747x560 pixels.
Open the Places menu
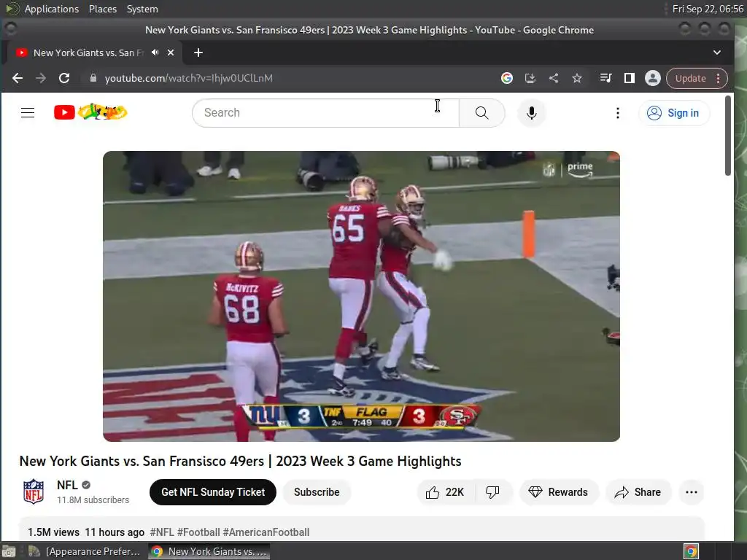tap(102, 9)
